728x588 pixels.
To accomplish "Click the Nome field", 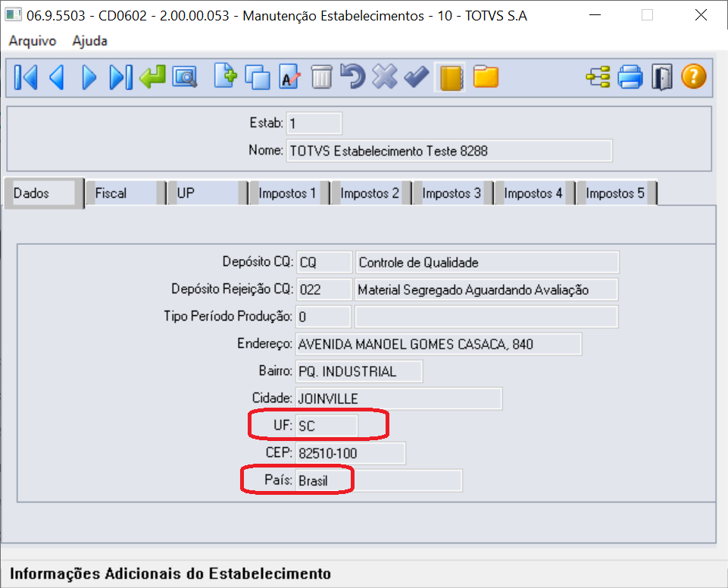I will coord(449,151).
